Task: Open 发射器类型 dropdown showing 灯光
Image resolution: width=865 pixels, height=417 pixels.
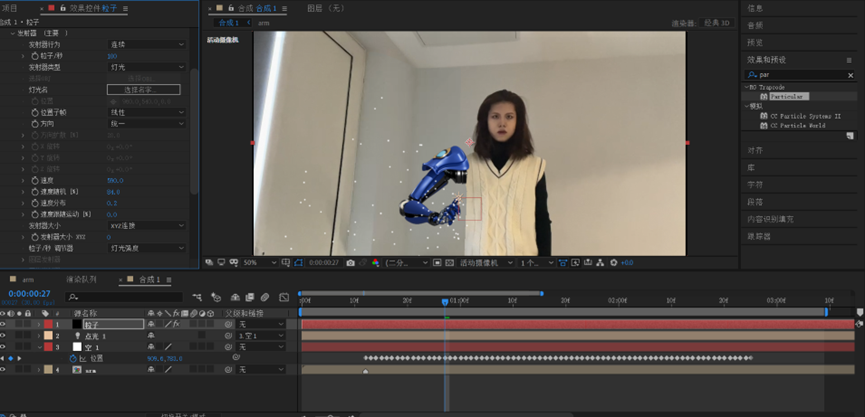Action: point(146,67)
